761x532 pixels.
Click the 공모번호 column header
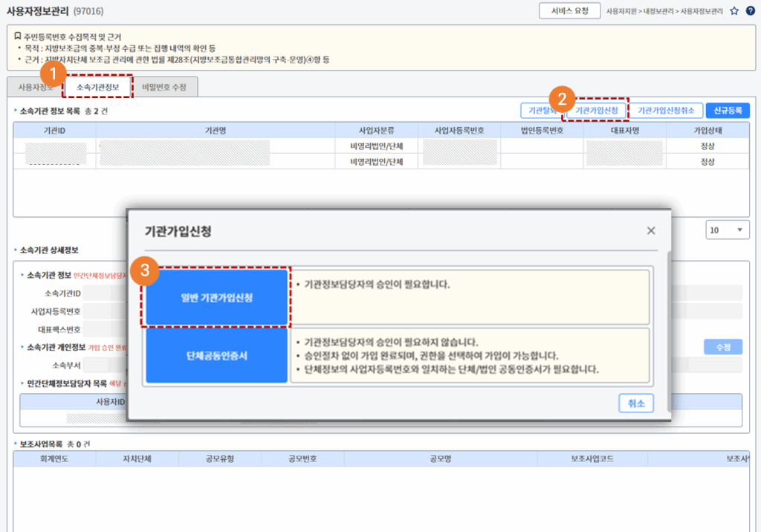[303, 458]
